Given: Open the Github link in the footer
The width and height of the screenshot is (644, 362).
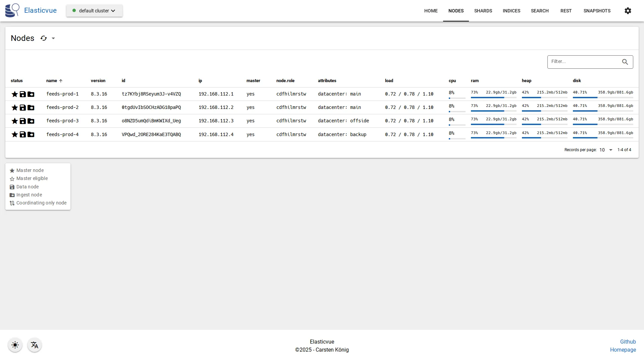Looking at the screenshot, I should [x=628, y=342].
